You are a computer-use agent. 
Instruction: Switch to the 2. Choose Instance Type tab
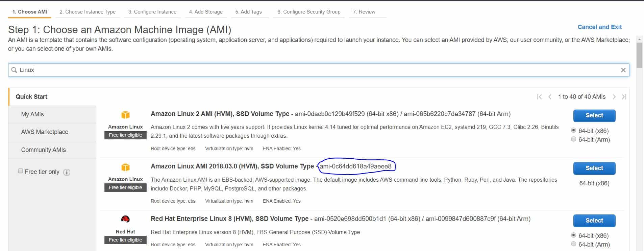click(88, 12)
